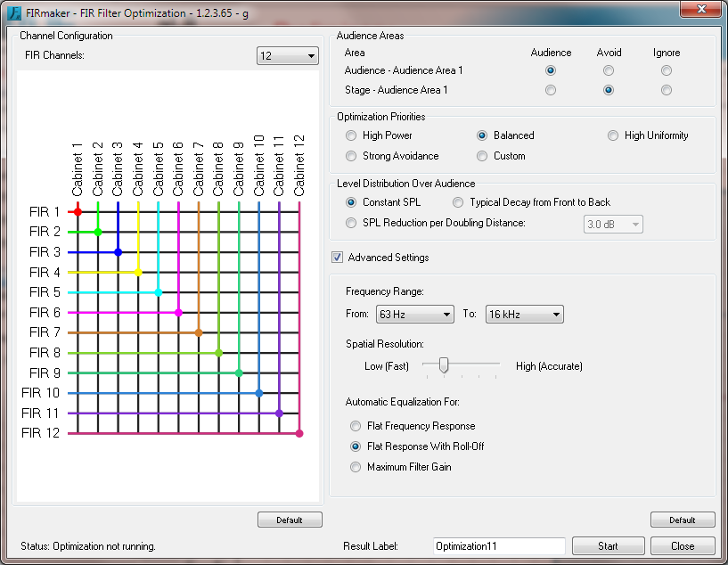Click the Result Label input field

[499, 546]
